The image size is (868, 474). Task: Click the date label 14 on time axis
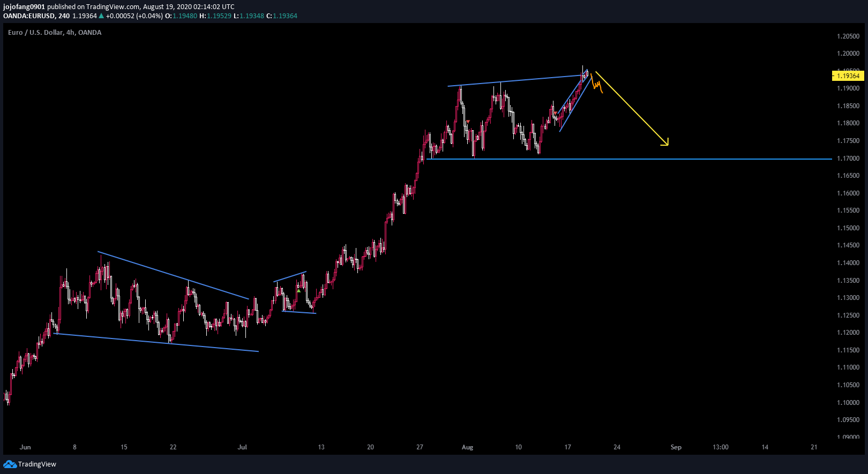coord(765,447)
